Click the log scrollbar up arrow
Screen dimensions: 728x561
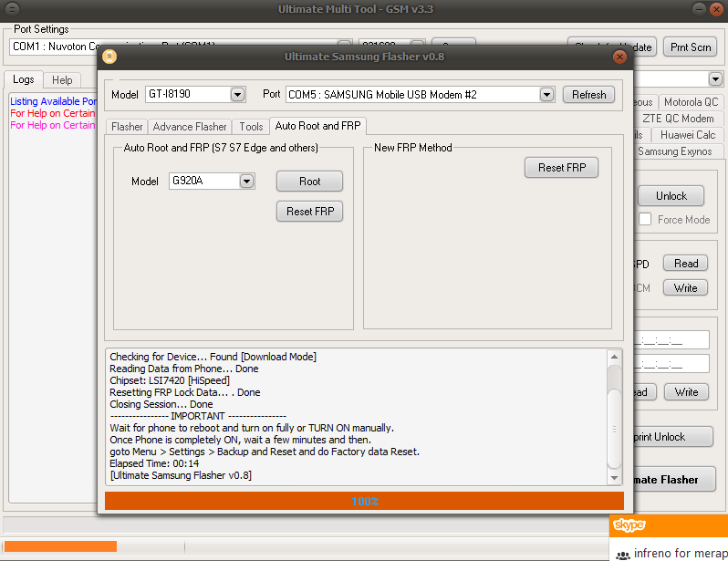[614, 357]
